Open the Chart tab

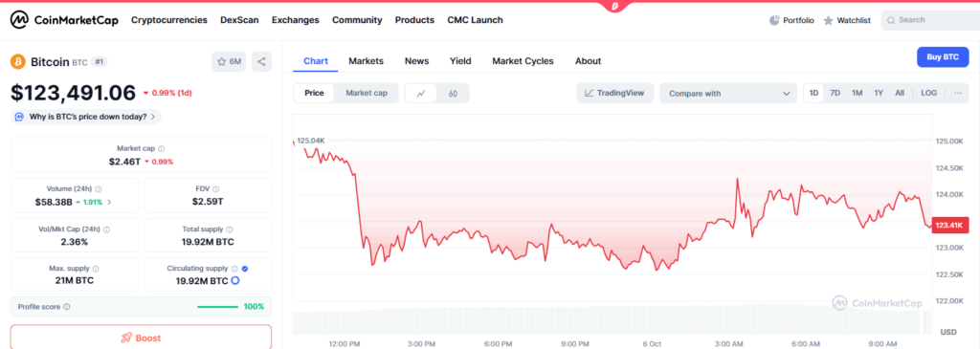coord(316,60)
